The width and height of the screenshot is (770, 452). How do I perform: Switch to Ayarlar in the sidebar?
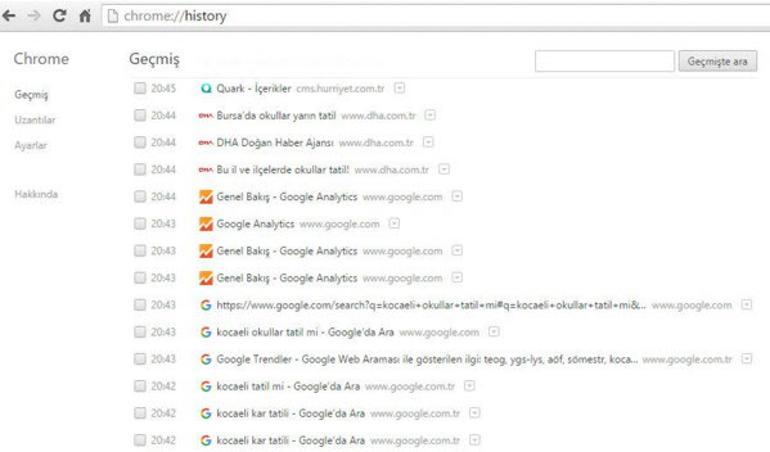[x=30, y=145]
